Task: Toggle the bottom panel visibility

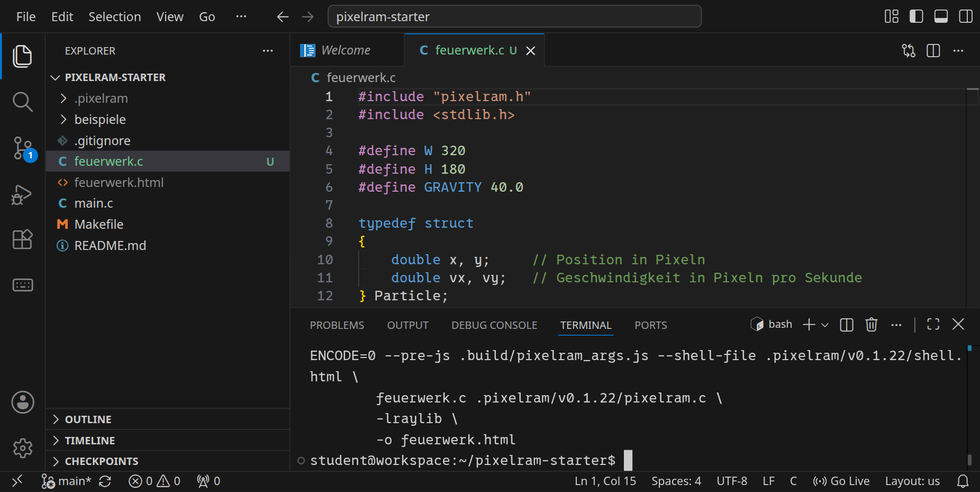Action: (x=941, y=16)
